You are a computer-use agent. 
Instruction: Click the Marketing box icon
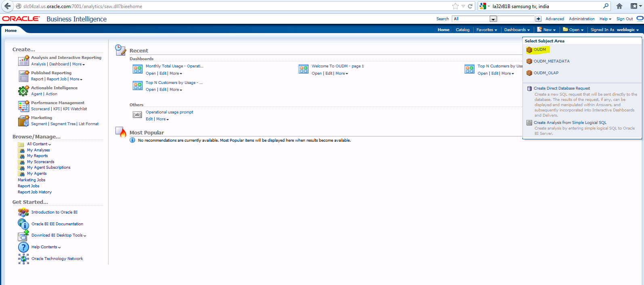pyautogui.click(x=23, y=121)
